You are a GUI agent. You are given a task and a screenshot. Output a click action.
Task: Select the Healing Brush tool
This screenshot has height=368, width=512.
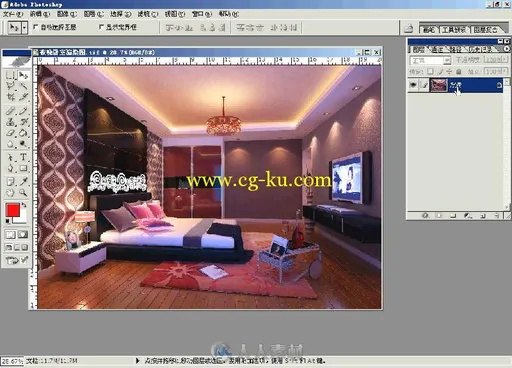coord(10,111)
